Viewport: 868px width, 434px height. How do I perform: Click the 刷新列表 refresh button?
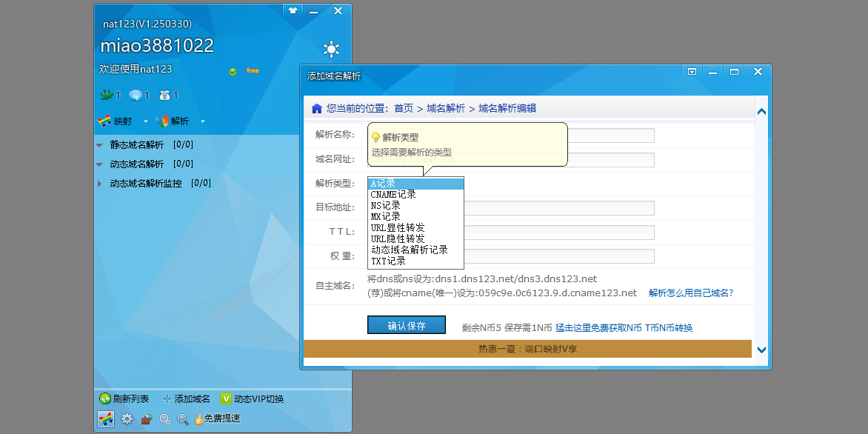(x=124, y=398)
